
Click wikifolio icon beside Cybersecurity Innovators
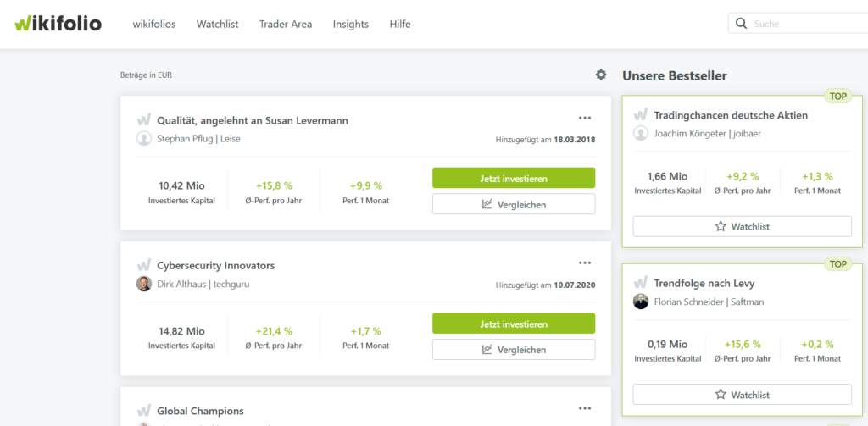144,265
